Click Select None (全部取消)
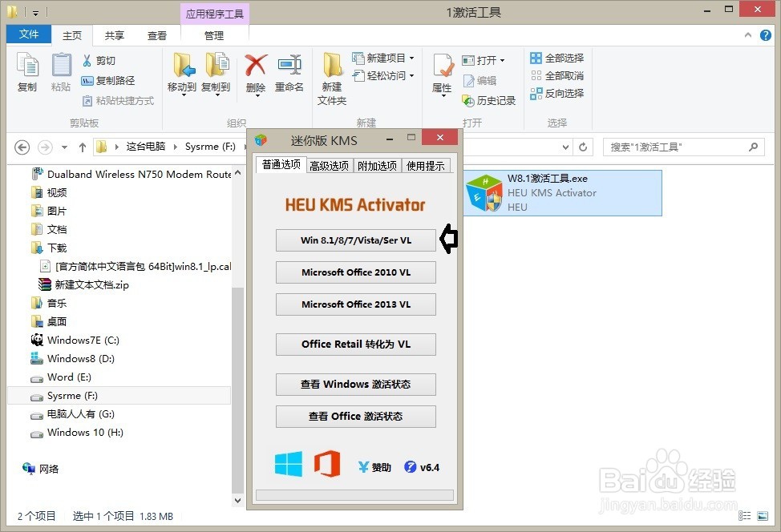The width and height of the screenshot is (781, 532). [x=556, y=75]
